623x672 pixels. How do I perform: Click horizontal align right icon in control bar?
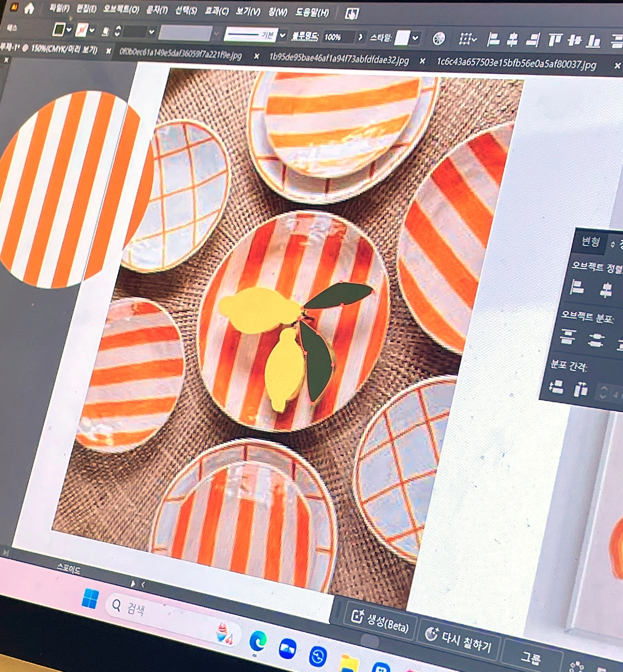[533, 40]
